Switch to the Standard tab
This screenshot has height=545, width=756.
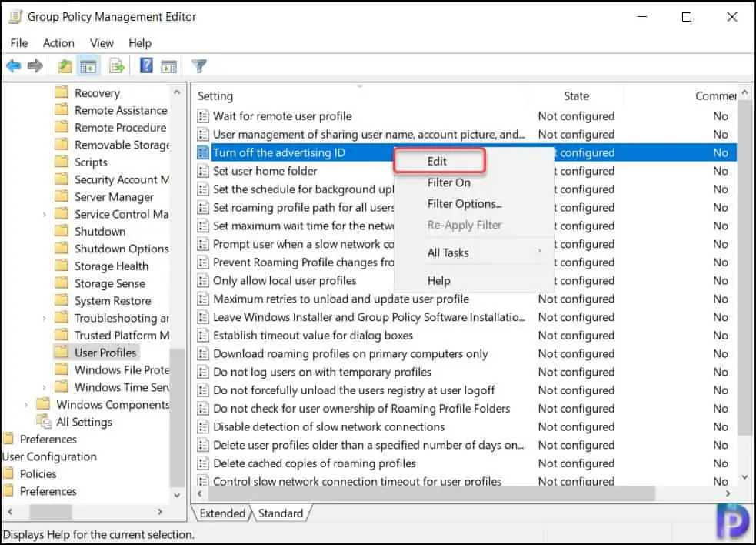pos(281,513)
